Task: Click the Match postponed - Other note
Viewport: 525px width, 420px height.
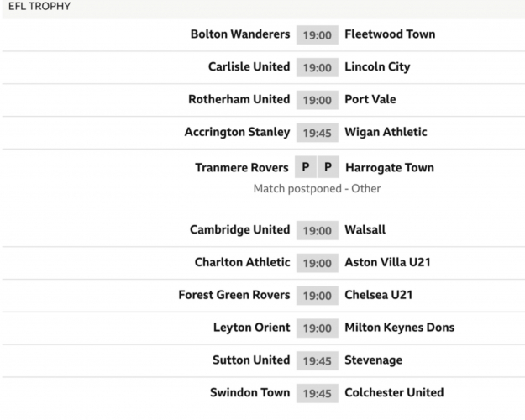Action: [317, 189]
